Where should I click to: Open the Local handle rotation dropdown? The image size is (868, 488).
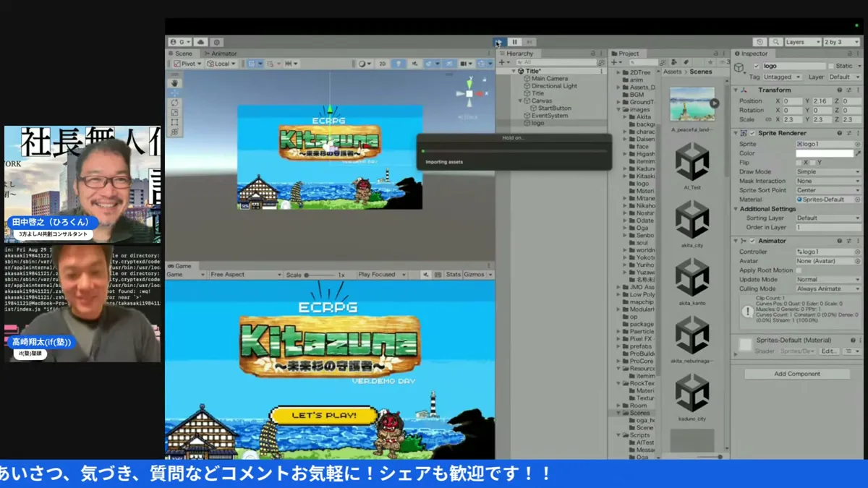point(222,64)
